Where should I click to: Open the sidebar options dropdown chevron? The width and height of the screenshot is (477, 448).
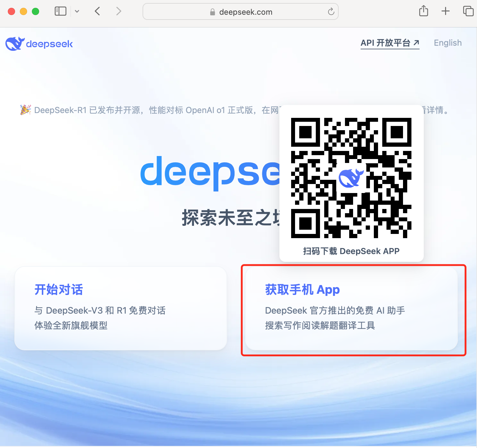77,11
